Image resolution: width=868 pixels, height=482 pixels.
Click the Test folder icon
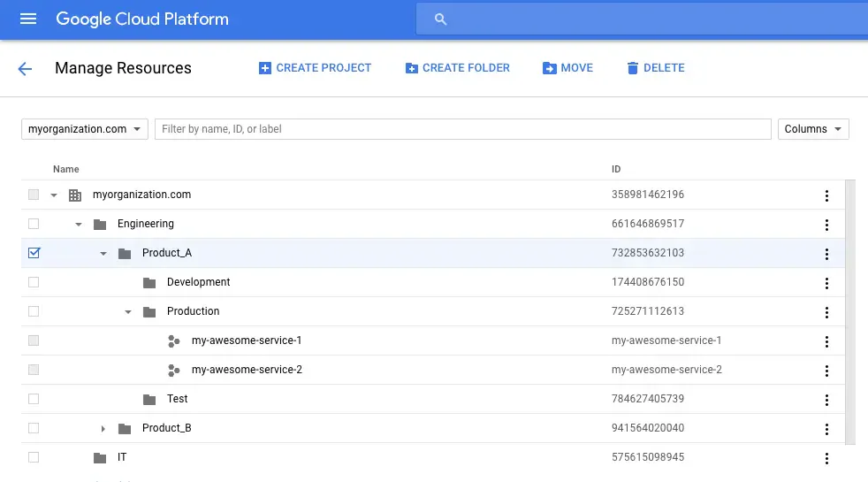tap(149, 400)
